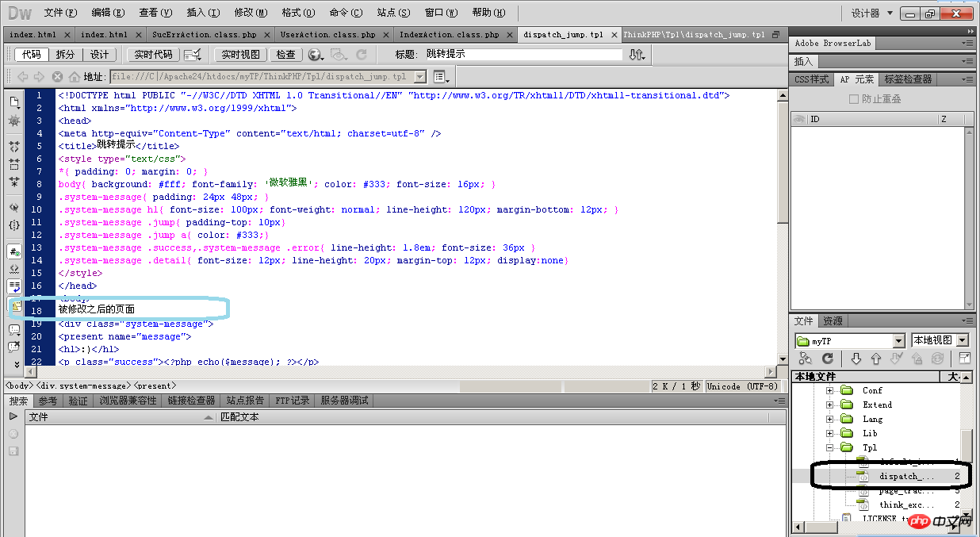
Task: Open the 设计器 workspace dropdown
Action: (872, 13)
